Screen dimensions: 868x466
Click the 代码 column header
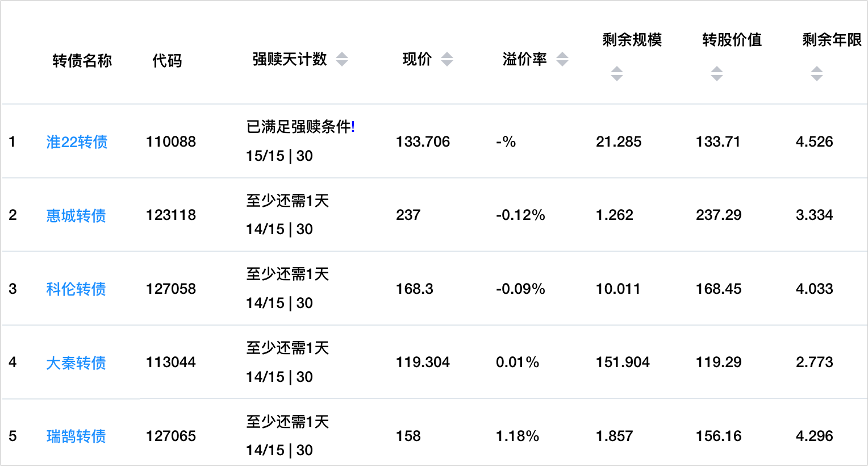(x=167, y=60)
